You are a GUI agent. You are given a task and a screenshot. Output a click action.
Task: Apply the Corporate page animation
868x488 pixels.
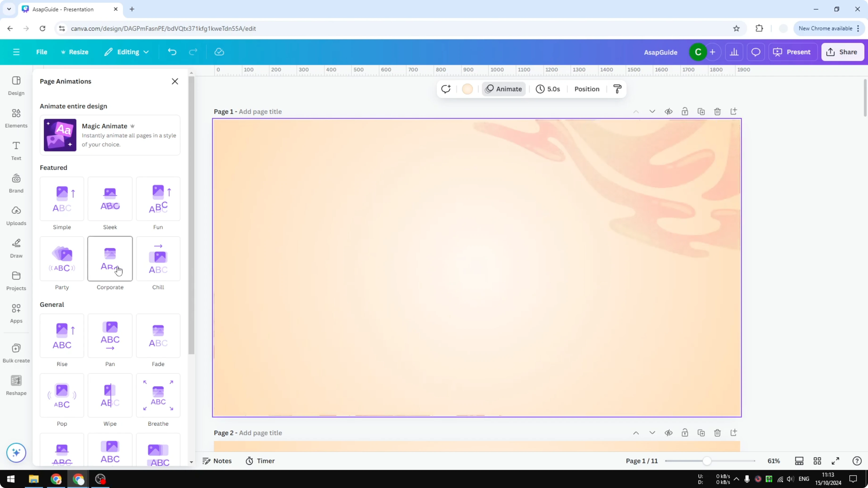[110, 259]
